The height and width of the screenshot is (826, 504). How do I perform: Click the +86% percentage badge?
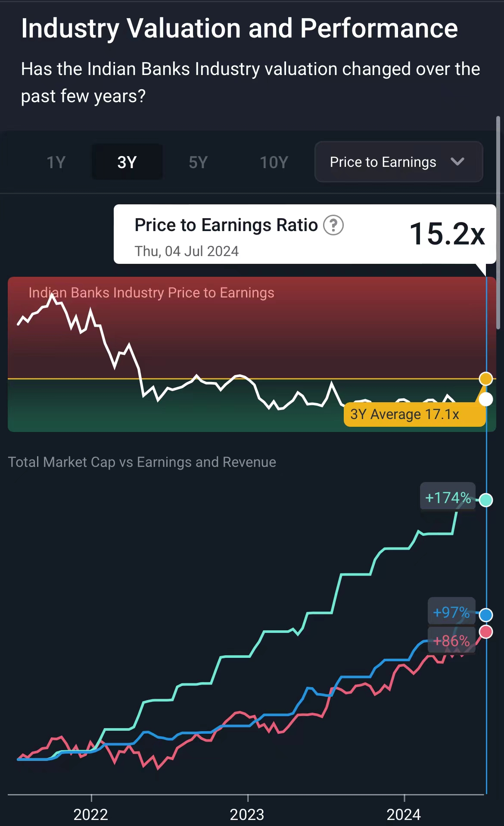(x=451, y=641)
